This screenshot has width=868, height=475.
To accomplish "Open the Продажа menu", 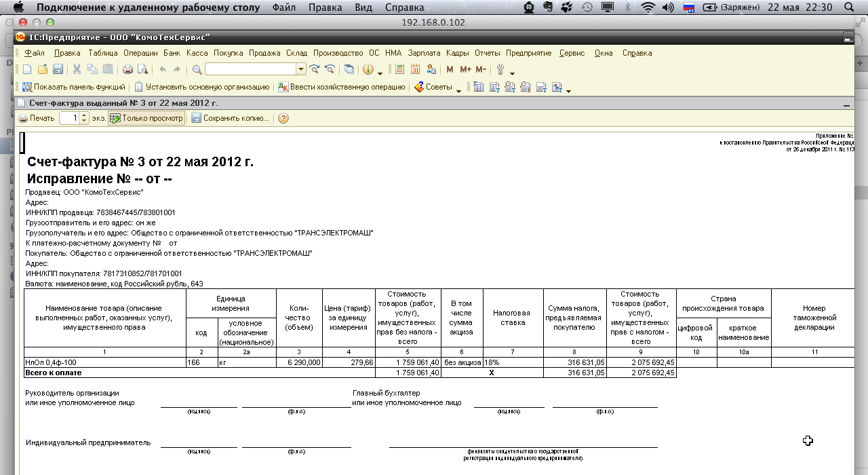I will point(264,53).
